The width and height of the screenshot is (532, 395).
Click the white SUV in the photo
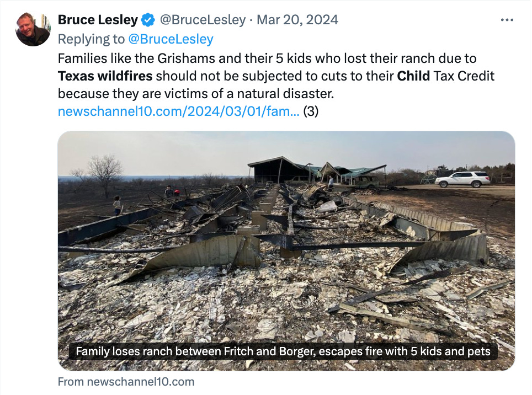click(462, 179)
